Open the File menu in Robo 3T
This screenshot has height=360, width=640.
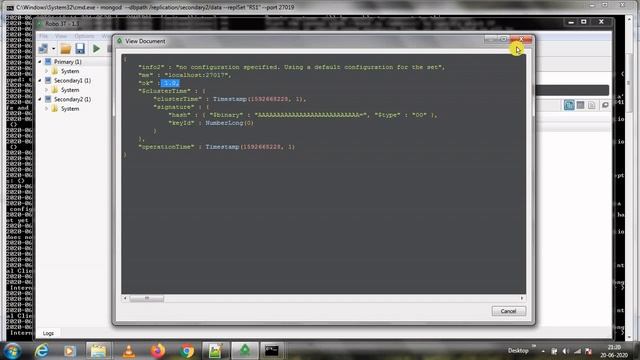(43, 36)
